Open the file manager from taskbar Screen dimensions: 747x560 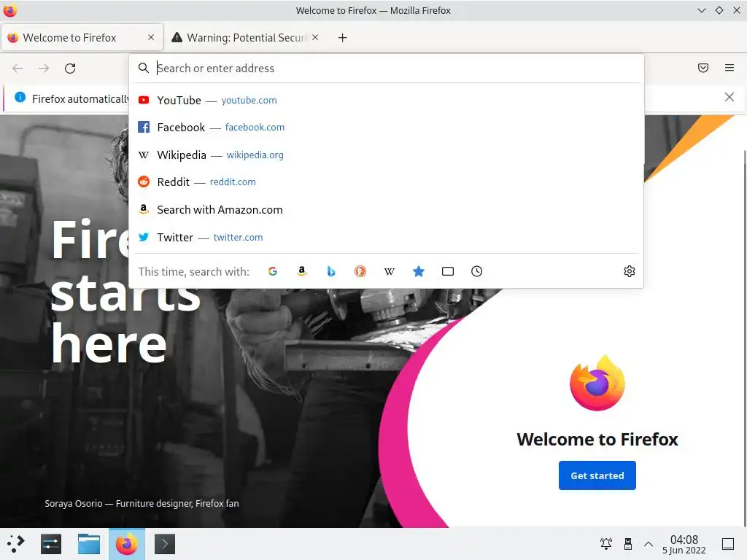coord(89,544)
